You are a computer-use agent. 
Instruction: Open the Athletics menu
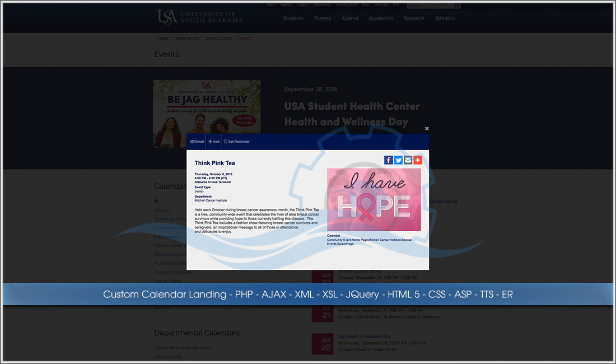point(445,18)
